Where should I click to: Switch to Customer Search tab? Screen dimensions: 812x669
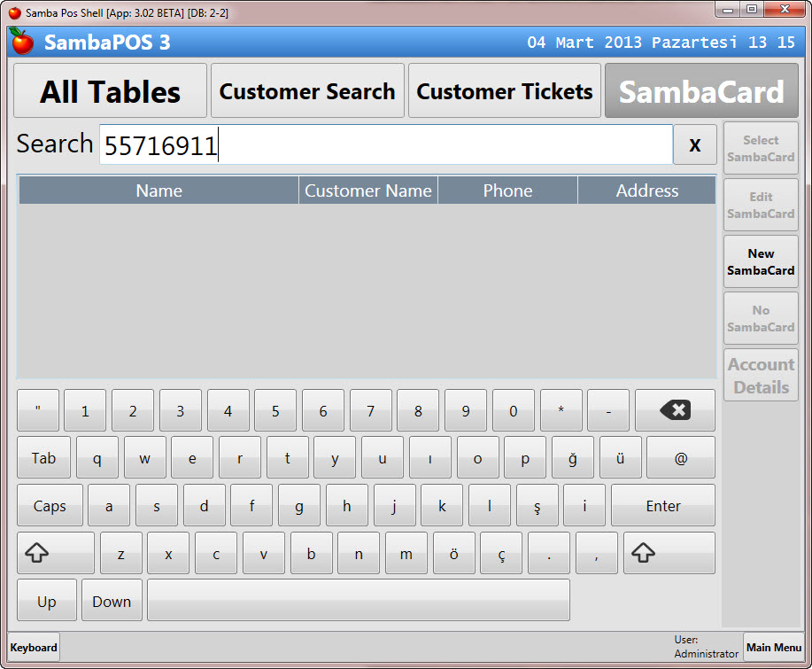point(307,91)
